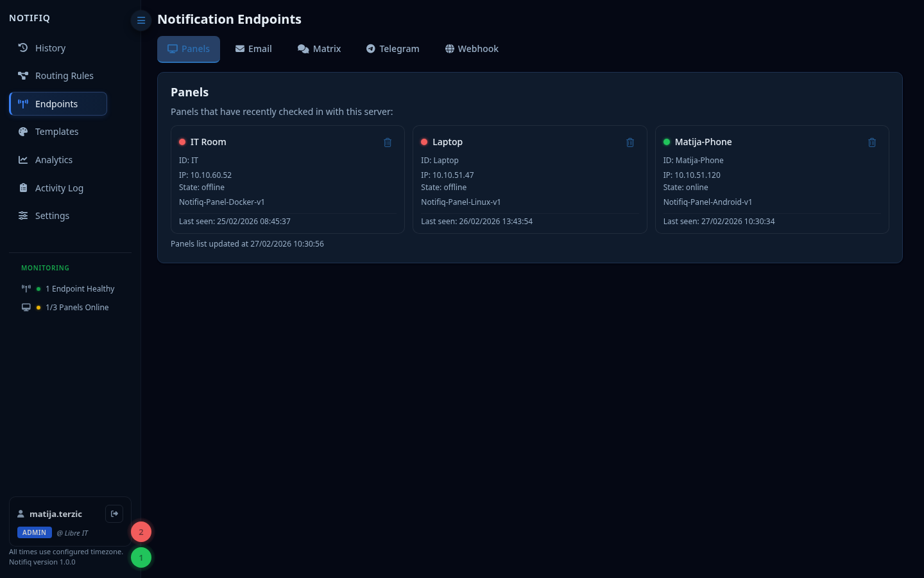Viewport: 924px width, 578px height.
Task: Click the Templates palette icon
Action: [23, 132]
